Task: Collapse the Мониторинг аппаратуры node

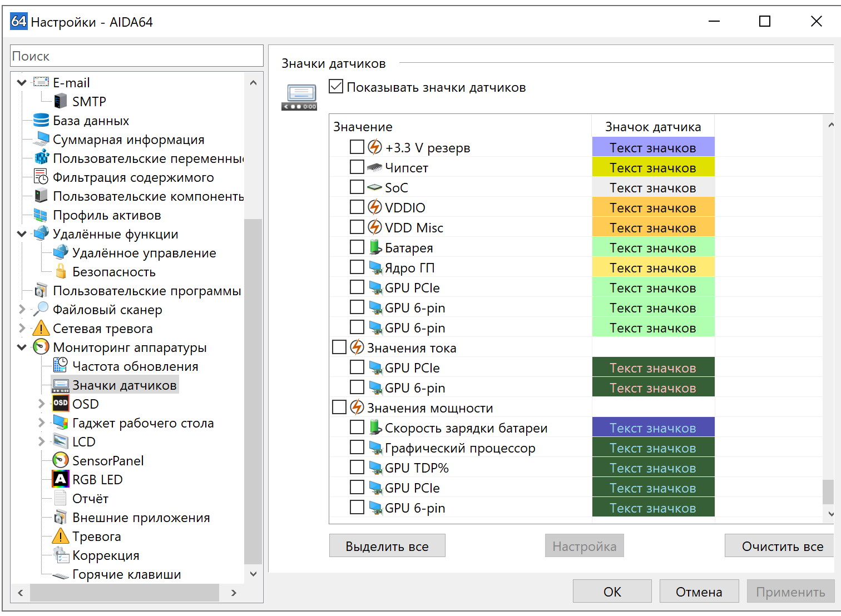Action: [22, 347]
